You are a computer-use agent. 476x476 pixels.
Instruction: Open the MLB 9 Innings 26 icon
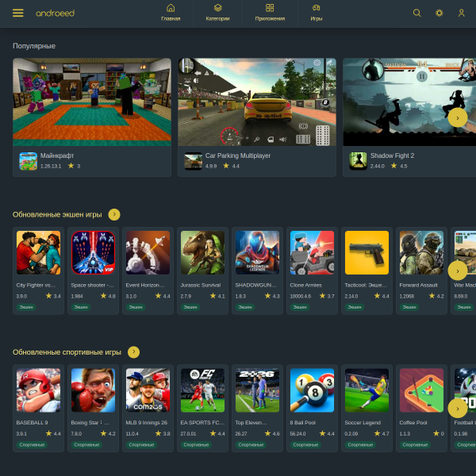coord(148,390)
